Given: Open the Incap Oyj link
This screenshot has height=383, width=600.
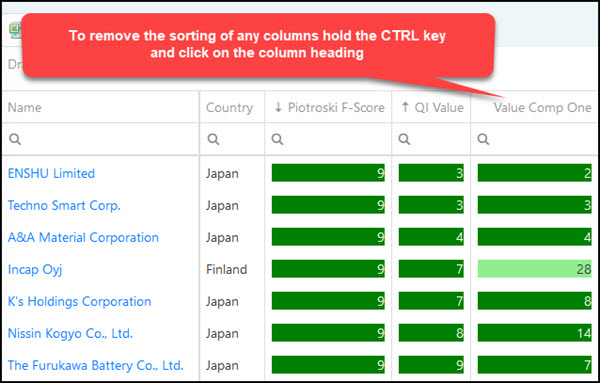Looking at the screenshot, I should pos(35,270).
